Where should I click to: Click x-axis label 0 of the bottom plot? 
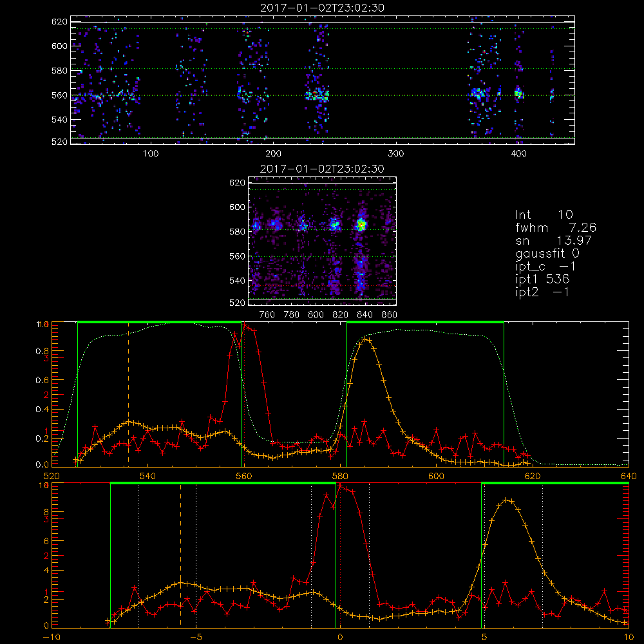coord(340,638)
